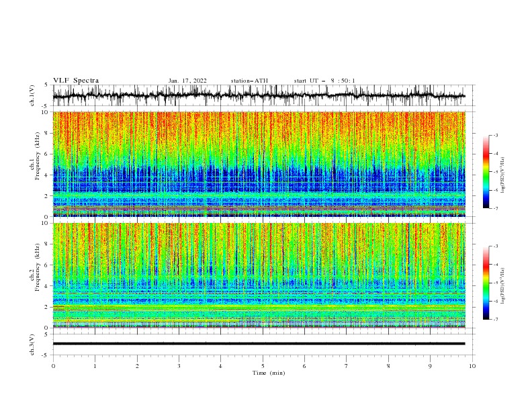Click the "station=ATH" label
Screen dimensions: 532x411
tap(249, 81)
